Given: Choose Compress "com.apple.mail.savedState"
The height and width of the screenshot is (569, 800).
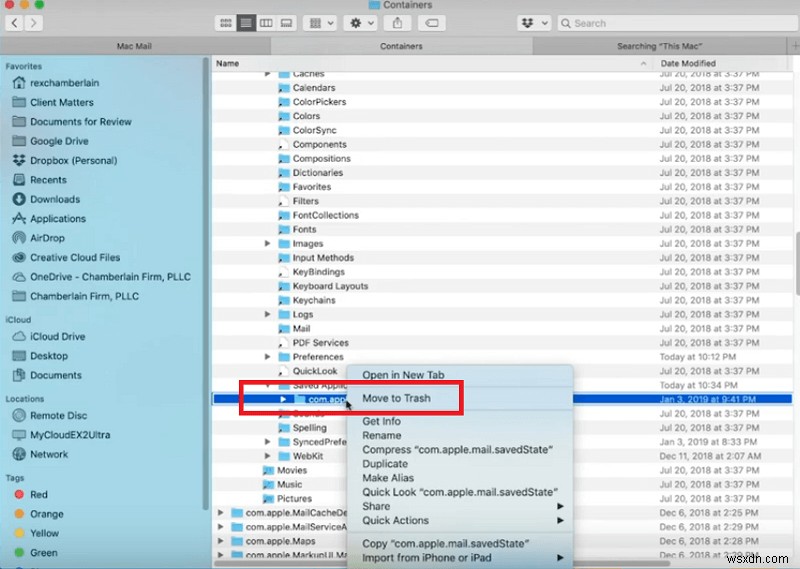Looking at the screenshot, I should [x=460, y=450].
